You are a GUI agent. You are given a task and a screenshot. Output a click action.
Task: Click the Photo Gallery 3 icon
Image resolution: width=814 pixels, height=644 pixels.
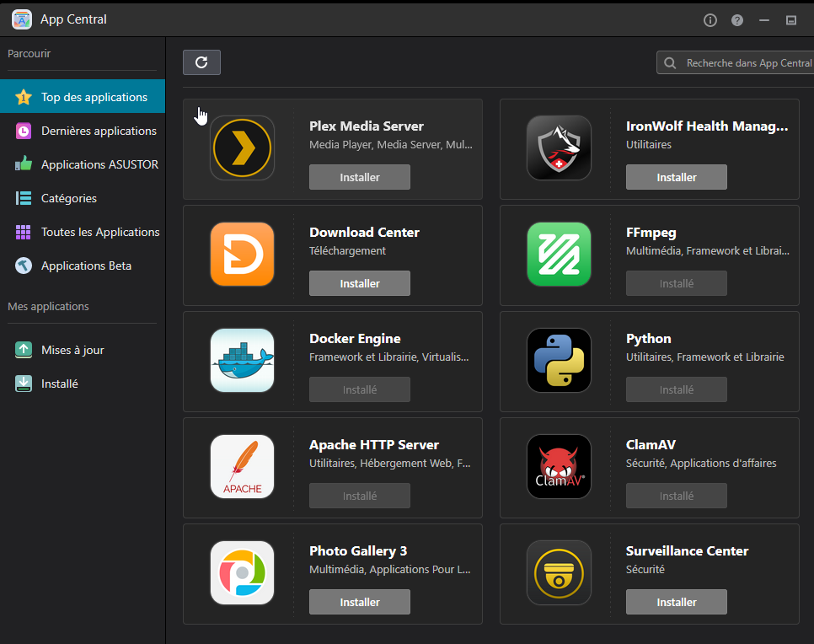(242, 573)
